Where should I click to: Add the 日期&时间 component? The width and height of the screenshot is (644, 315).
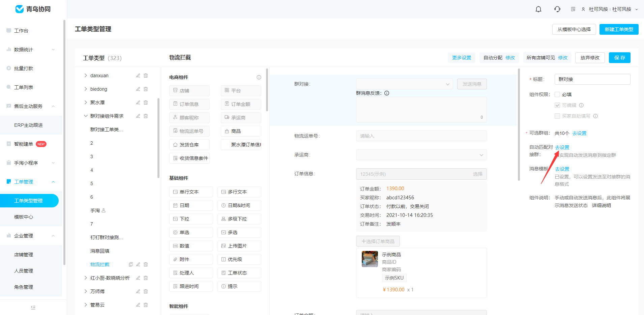pyautogui.click(x=239, y=205)
